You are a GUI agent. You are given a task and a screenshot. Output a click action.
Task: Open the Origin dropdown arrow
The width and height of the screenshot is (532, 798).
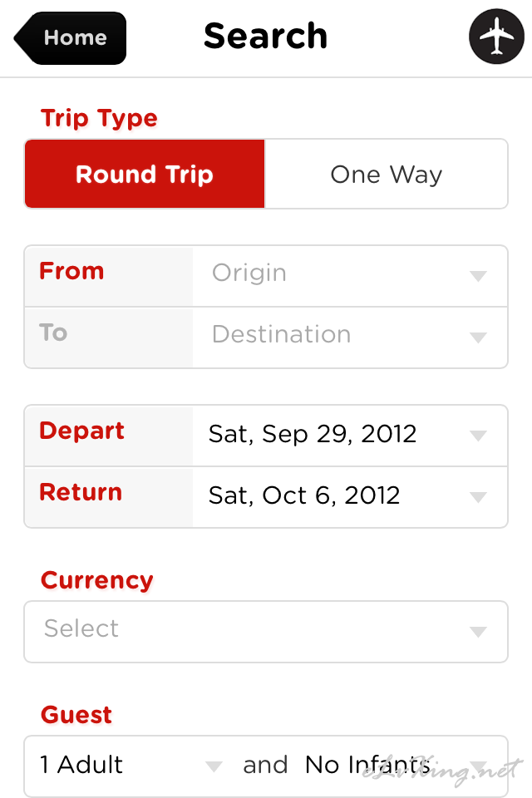pos(478,276)
